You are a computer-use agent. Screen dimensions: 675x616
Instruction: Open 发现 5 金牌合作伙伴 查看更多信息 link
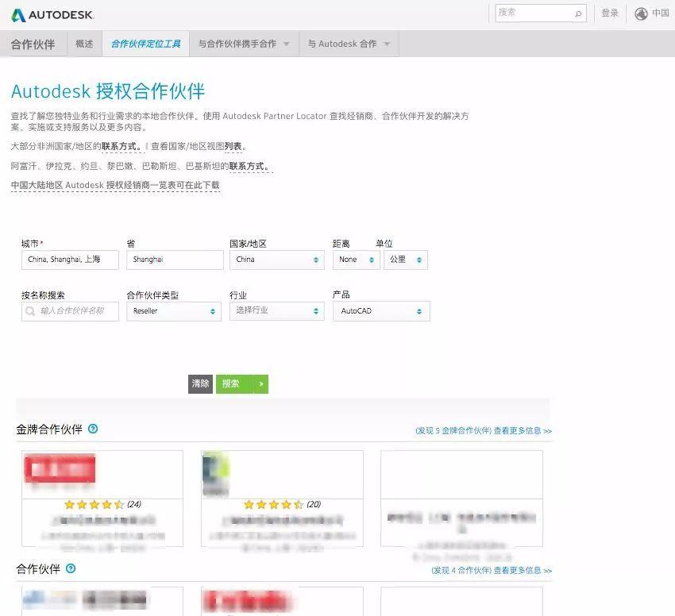tap(484, 430)
